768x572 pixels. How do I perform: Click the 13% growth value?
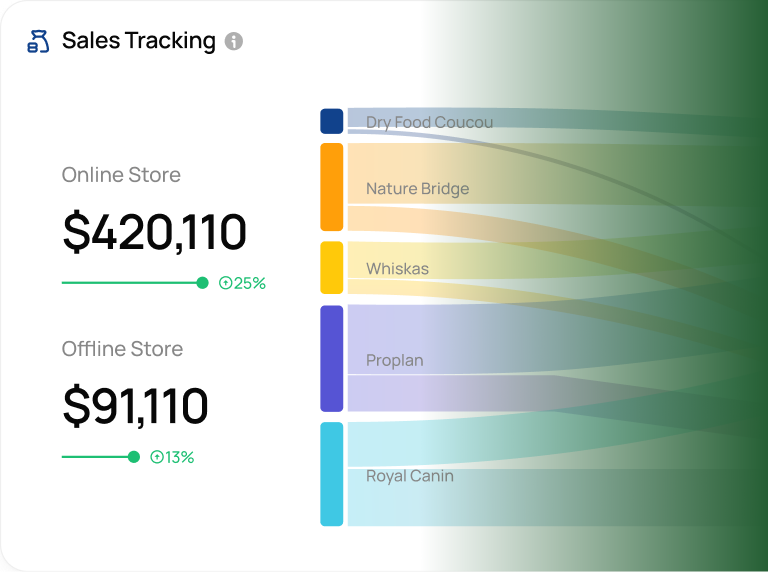tap(180, 457)
